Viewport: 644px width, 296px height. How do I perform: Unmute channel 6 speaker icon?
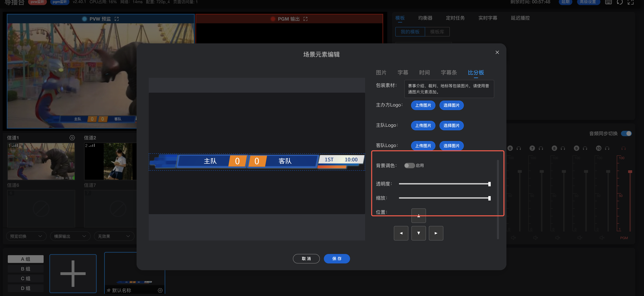coord(513,238)
